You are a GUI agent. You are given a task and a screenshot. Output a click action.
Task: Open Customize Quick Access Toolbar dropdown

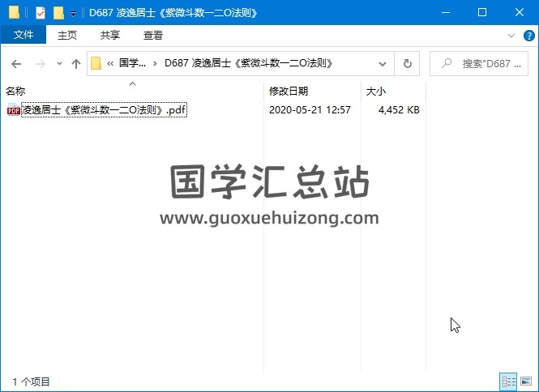pyautogui.click(x=73, y=13)
